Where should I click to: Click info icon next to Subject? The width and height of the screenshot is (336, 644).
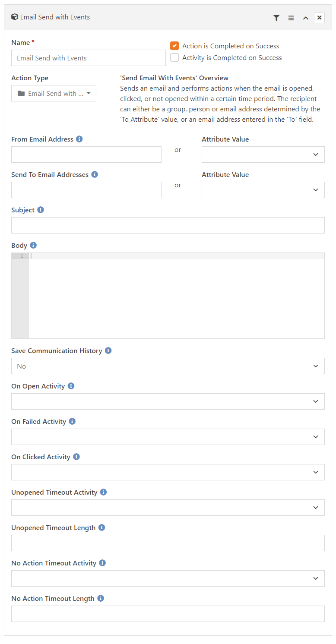(x=41, y=210)
